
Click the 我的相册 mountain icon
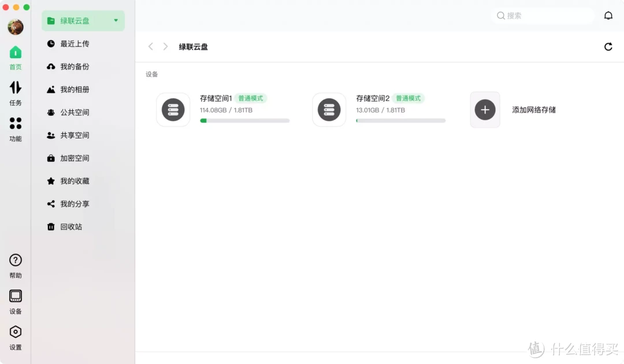point(51,90)
